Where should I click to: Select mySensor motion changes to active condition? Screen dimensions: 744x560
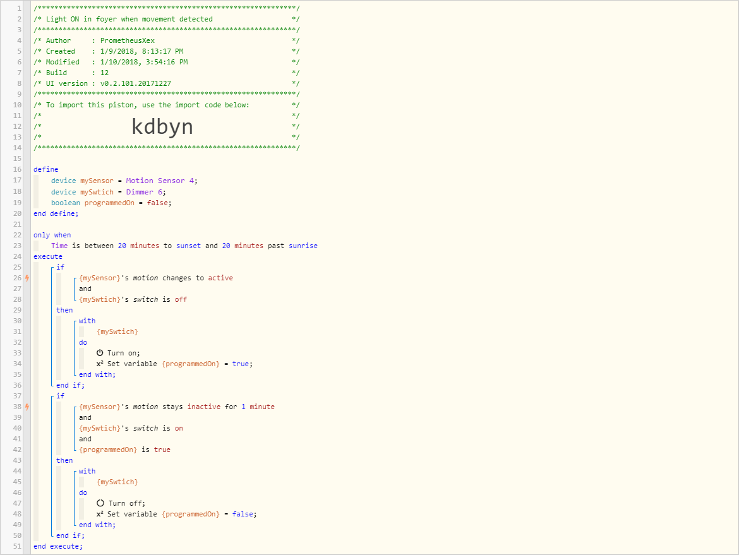pyautogui.click(x=156, y=278)
